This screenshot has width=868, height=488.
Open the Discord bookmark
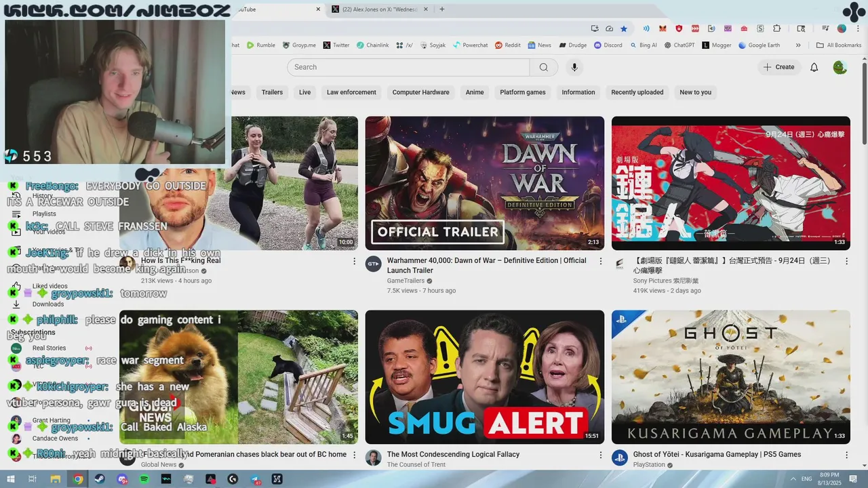(x=608, y=45)
